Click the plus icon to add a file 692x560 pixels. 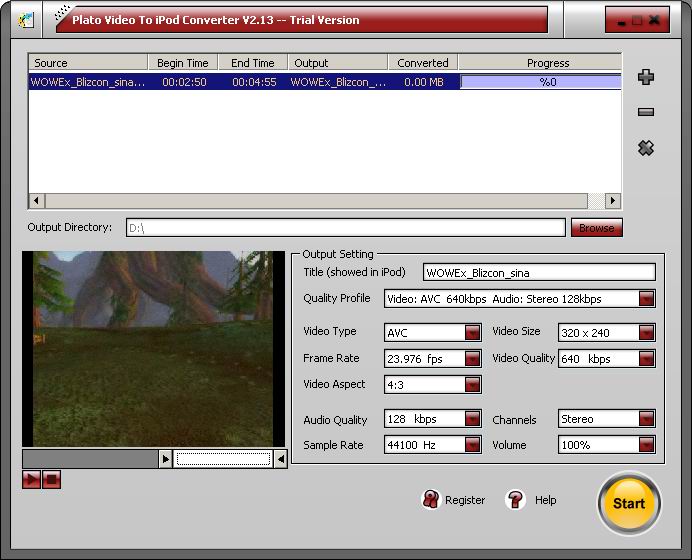pos(646,77)
